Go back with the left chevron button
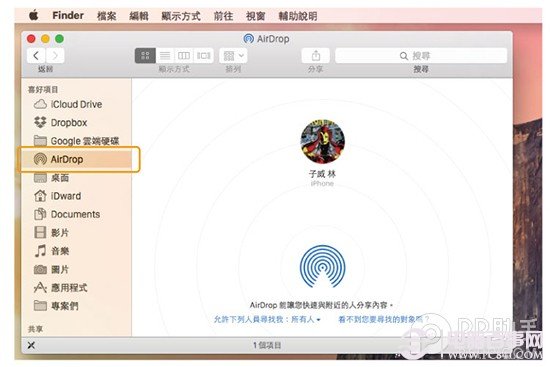 (36, 55)
